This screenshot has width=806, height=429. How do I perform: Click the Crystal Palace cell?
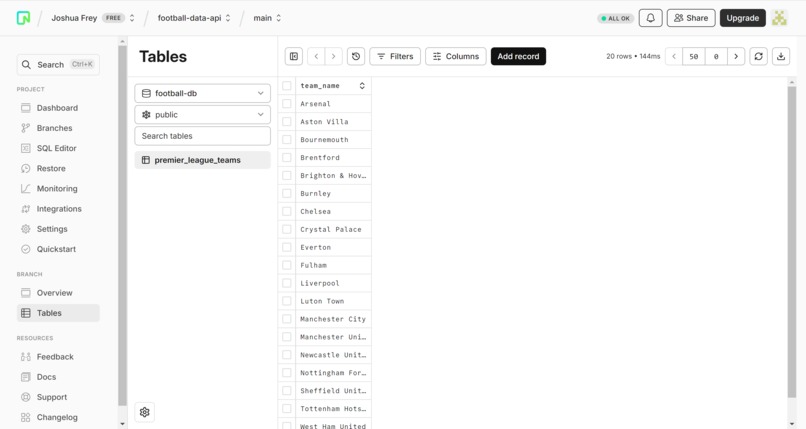tap(333, 230)
